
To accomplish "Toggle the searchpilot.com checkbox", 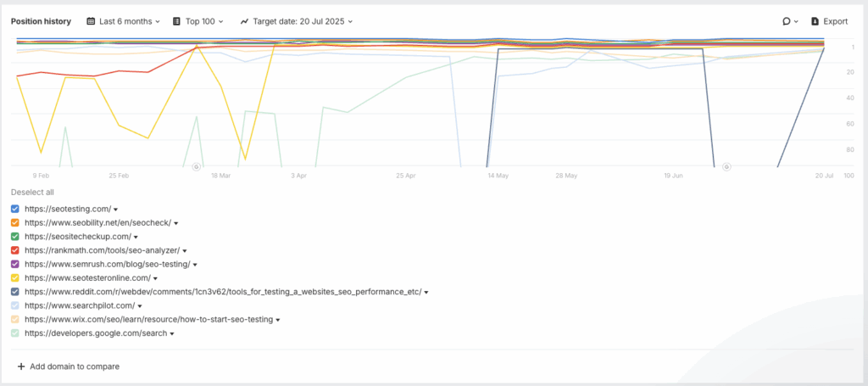I will [x=15, y=305].
